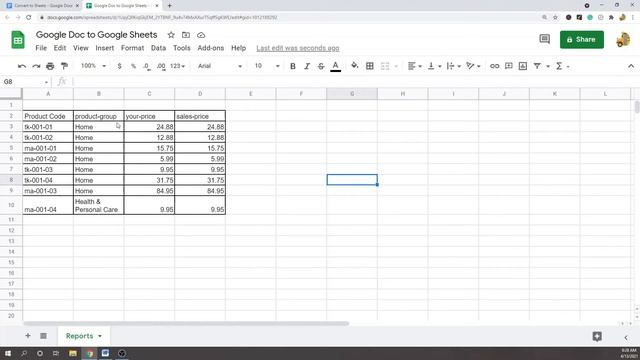Click the Undo icon in toolbar

click(22, 66)
